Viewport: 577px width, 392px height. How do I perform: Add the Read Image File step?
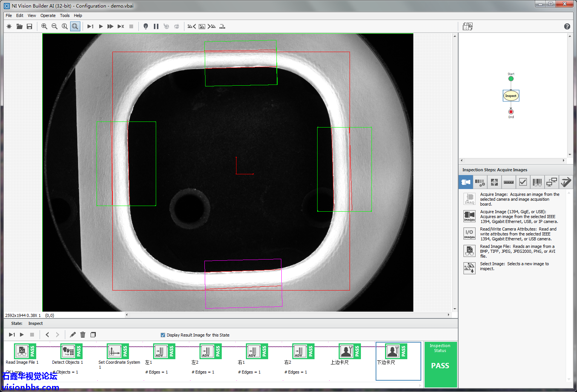[470, 251]
